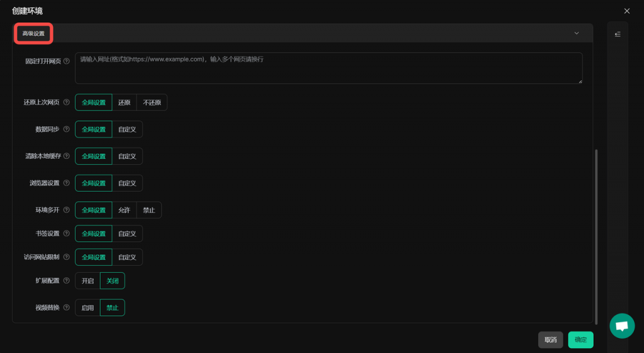Select 启用 for 视频替换
The width and height of the screenshot is (644, 353).
click(87, 308)
